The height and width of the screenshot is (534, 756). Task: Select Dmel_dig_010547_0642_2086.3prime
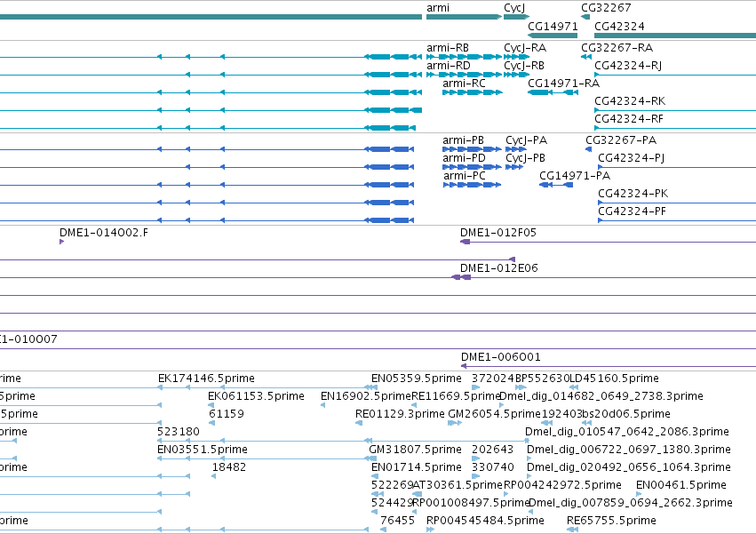click(627, 432)
